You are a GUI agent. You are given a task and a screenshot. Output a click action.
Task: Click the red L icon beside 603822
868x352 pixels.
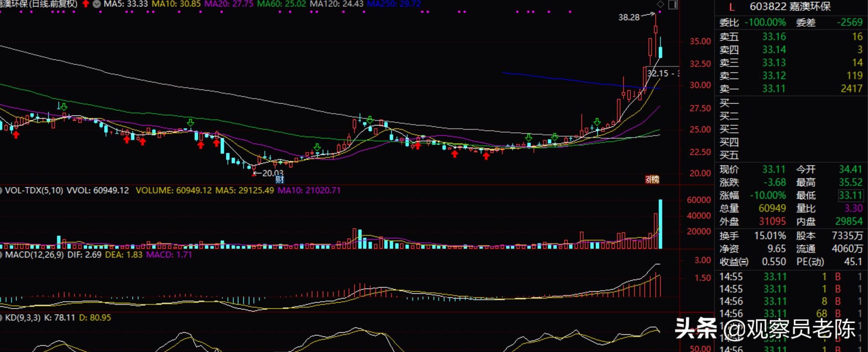tap(732, 7)
